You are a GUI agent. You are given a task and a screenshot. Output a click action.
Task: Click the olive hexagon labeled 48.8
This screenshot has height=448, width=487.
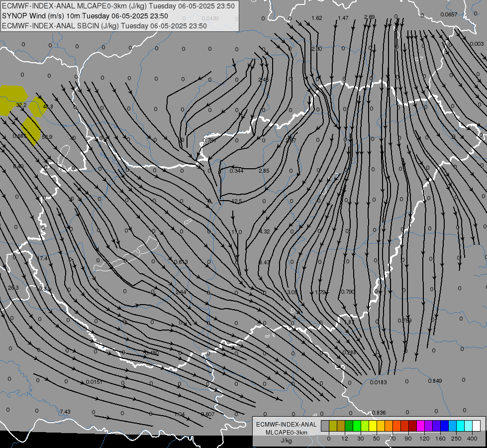pyautogui.click(x=38, y=107)
